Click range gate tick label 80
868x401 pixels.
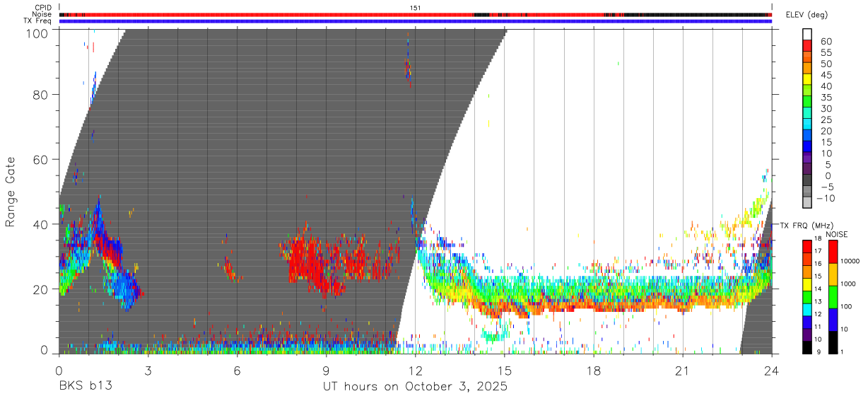tap(40, 94)
